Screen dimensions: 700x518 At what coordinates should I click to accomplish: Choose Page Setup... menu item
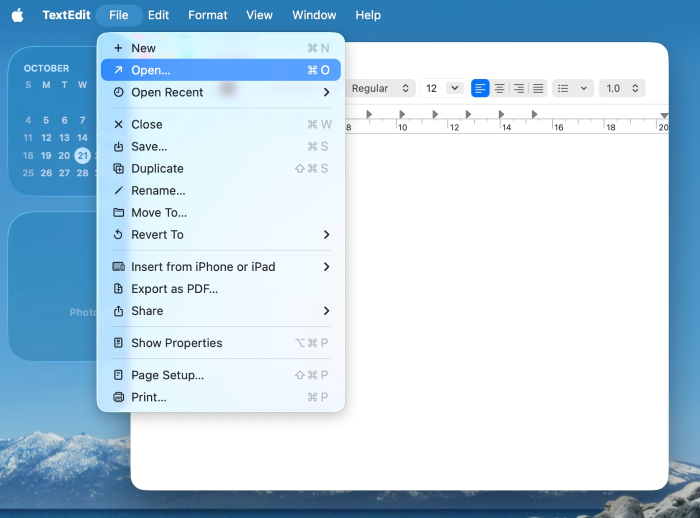coord(221,375)
